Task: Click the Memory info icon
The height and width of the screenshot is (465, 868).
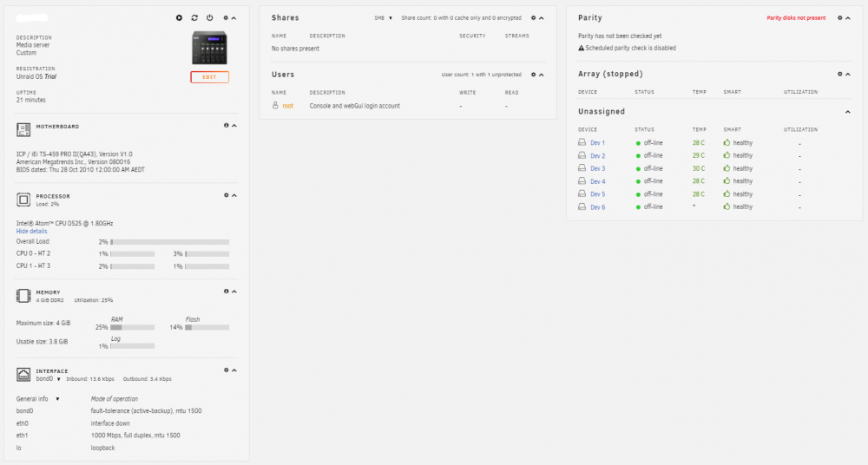Action: tap(226, 291)
